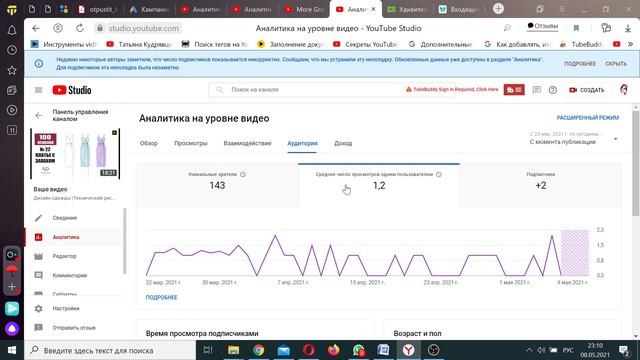
Task: Click the СОЗДАТЬ button
Action: [x=587, y=90]
